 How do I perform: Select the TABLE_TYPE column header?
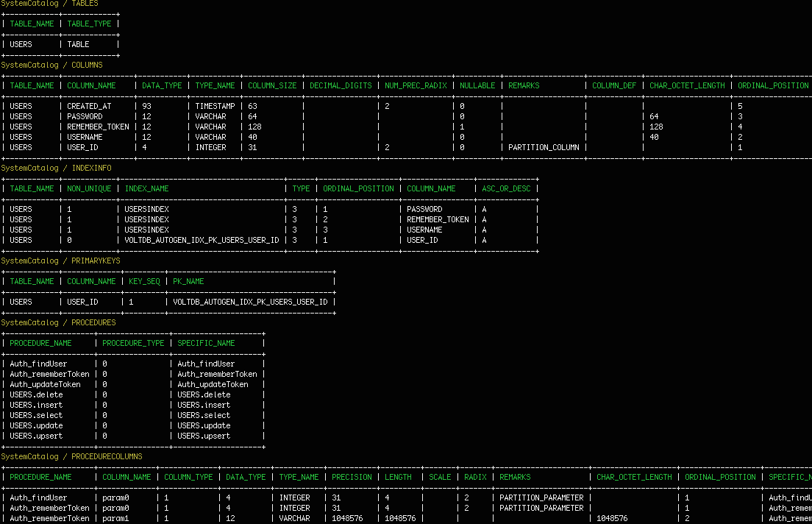point(89,24)
